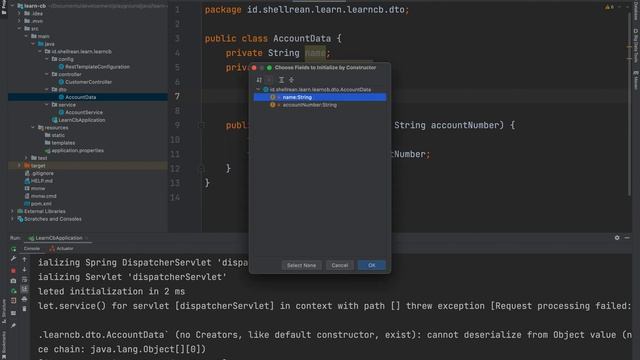Click the up arrow in console toolbar

point(24,260)
